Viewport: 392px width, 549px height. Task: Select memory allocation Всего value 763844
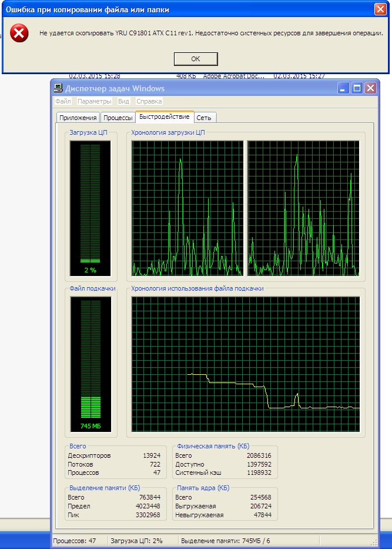pyautogui.click(x=150, y=497)
